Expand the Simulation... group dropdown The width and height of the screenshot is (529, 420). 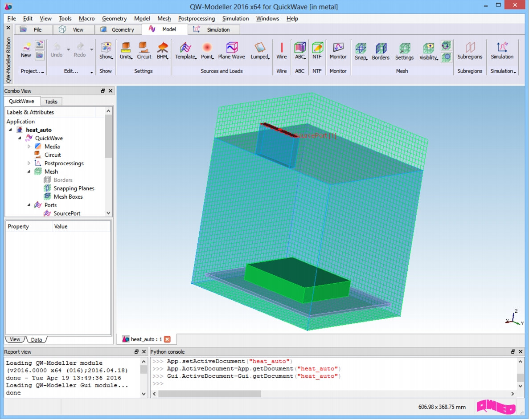tap(503, 71)
